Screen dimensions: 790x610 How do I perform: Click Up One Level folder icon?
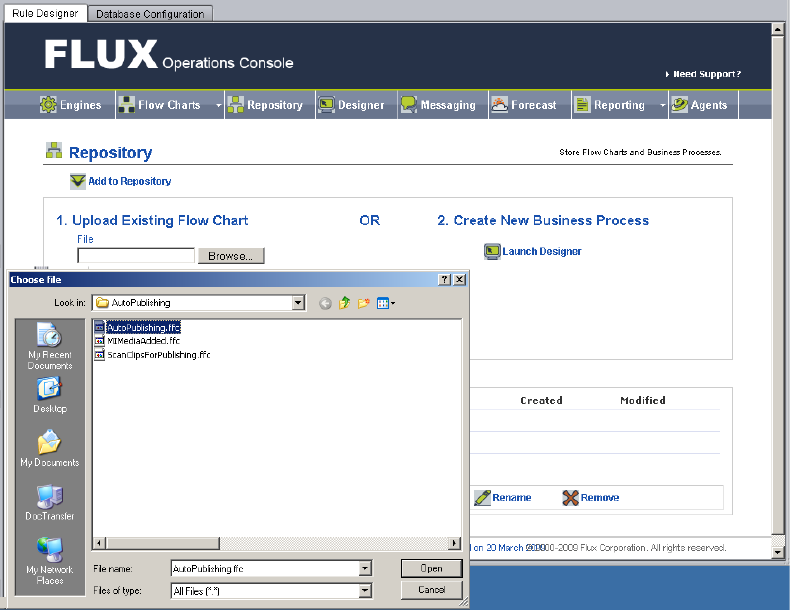[345, 303]
